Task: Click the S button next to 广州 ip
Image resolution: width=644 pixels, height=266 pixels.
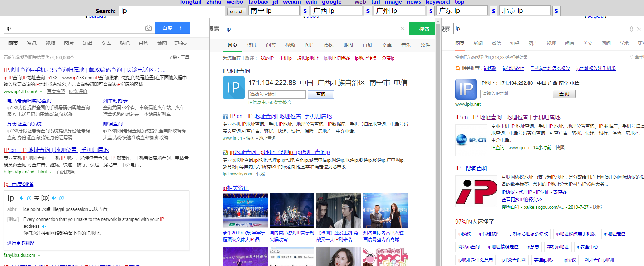Action: pos(431,11)
